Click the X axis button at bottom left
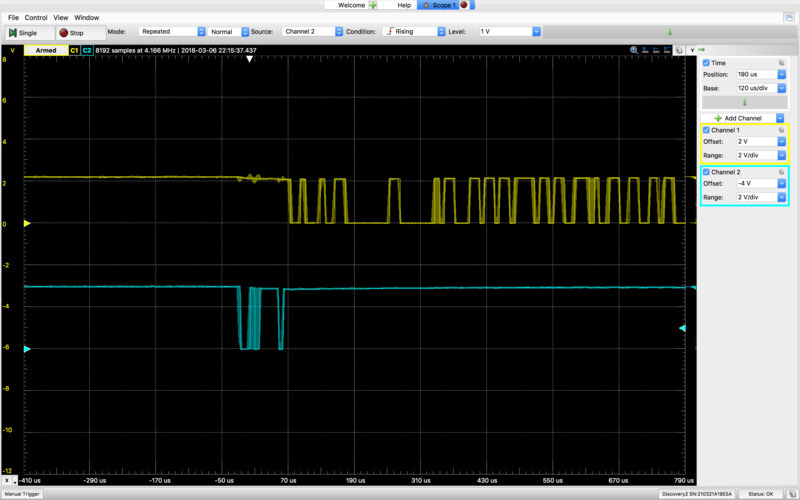The image size is (800, 500). (x=7, y=481)
